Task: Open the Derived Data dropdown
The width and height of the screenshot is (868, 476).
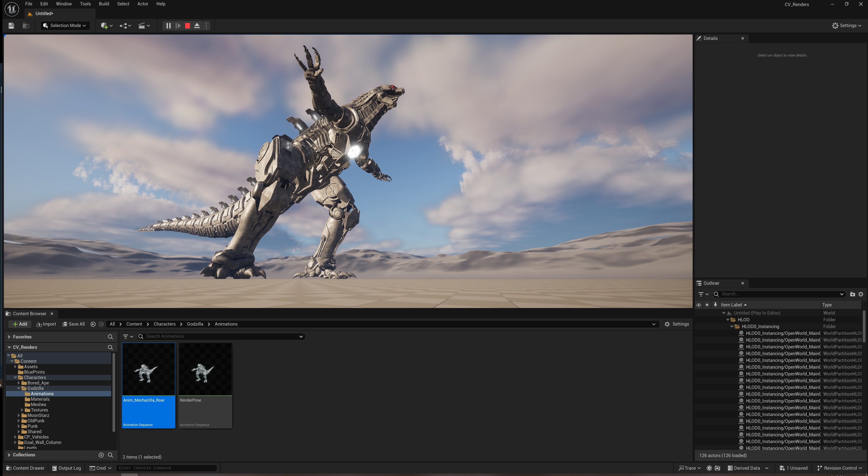Action: 748,468
